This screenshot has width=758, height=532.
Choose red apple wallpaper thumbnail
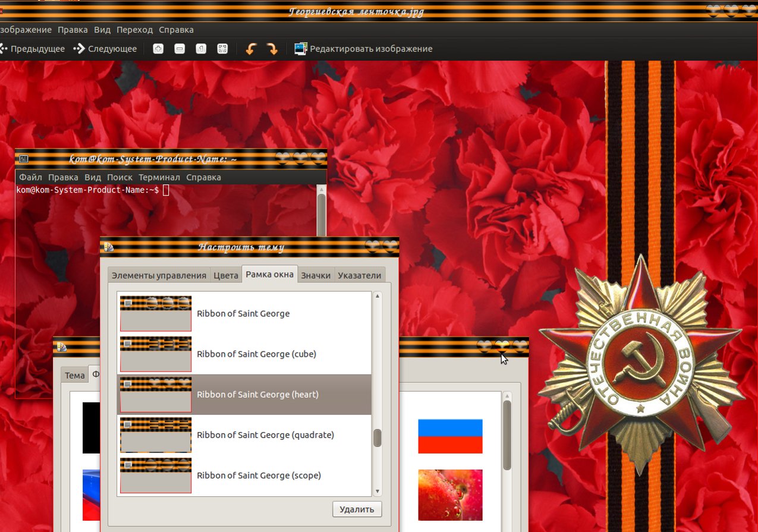point(450,495)
